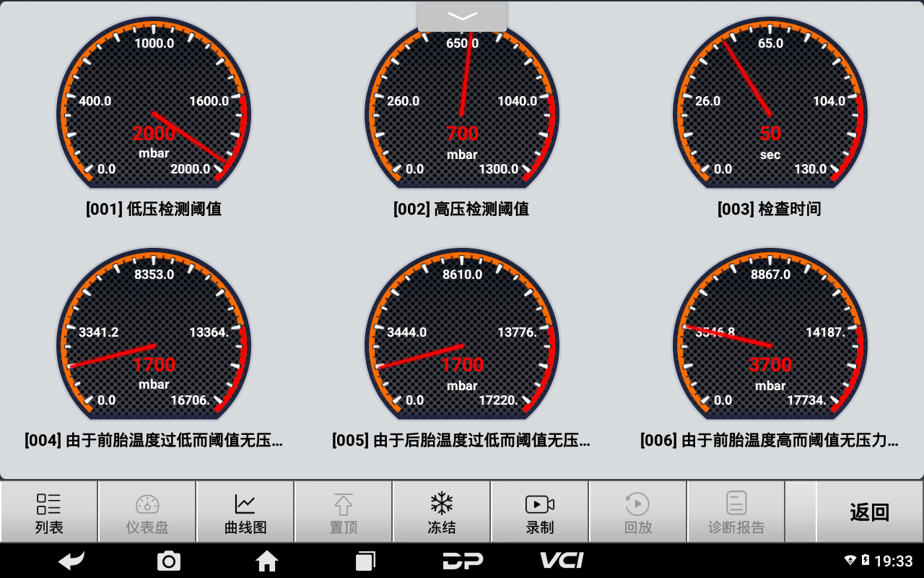
Task: Select the [005] gauge dial
Action: [462, 334]
